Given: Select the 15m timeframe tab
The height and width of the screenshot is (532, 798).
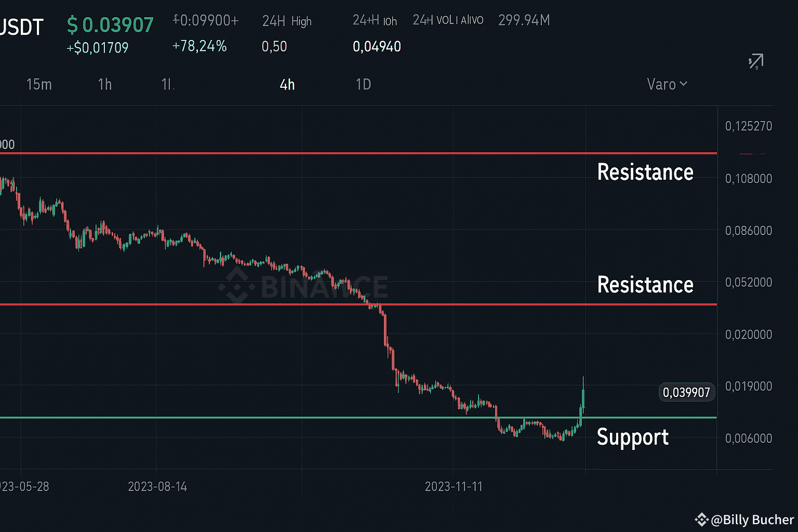Looking at the screenshot, I should click(39, 84).
